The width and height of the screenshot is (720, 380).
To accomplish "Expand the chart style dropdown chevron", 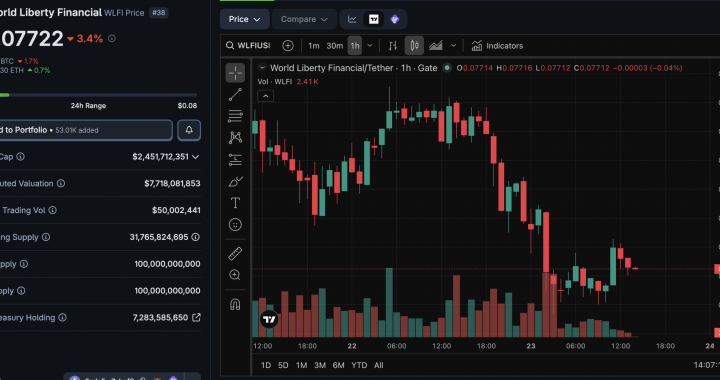I will click(454, 45).
